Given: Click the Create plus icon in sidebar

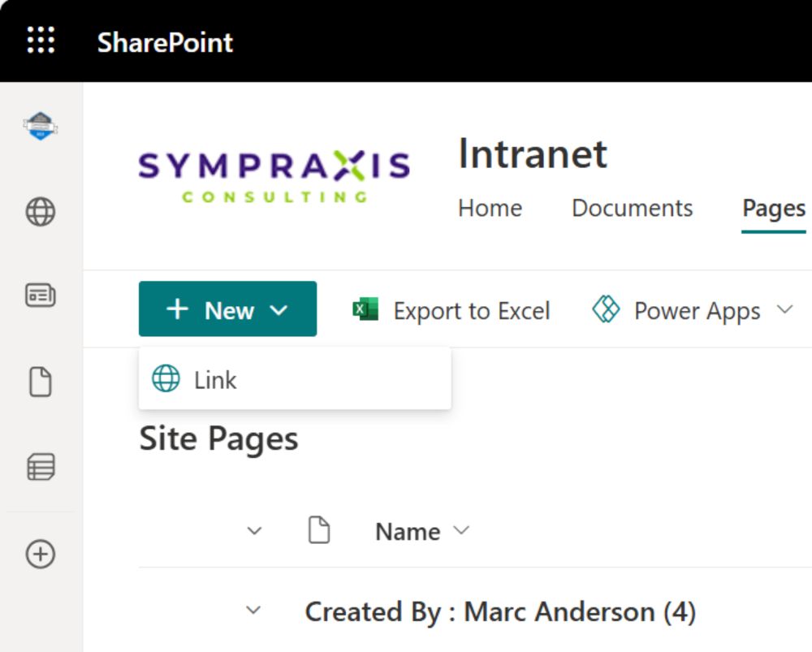Looking at the screenshot, I should pyautogui.click(x=41, y=554).
